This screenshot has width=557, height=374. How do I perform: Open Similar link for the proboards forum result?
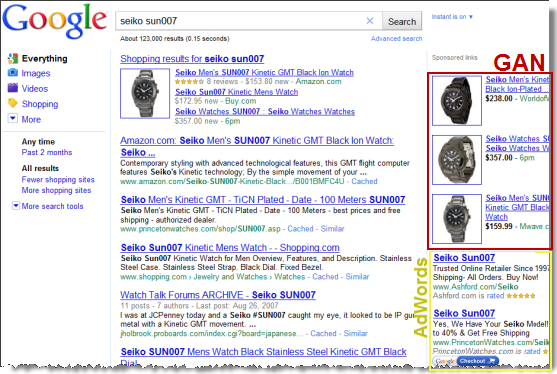click(356, 334)
